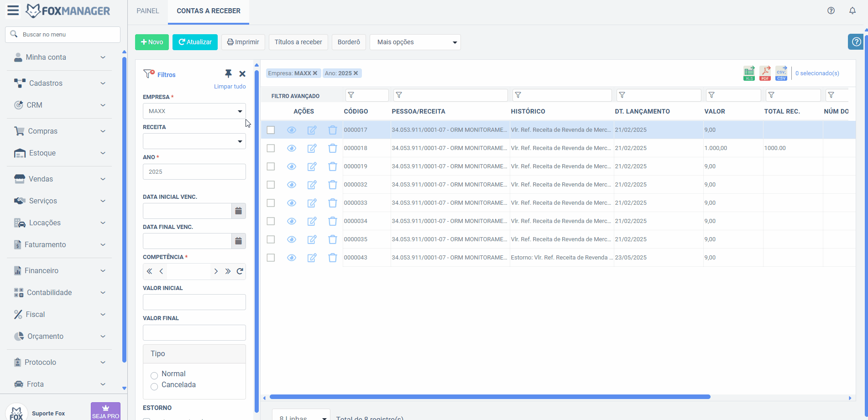Delete record 0000019

pos(333,166)
